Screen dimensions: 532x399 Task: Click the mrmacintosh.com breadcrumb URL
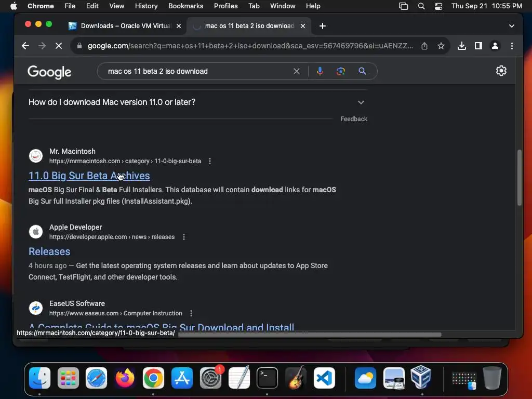pos(125,161)
